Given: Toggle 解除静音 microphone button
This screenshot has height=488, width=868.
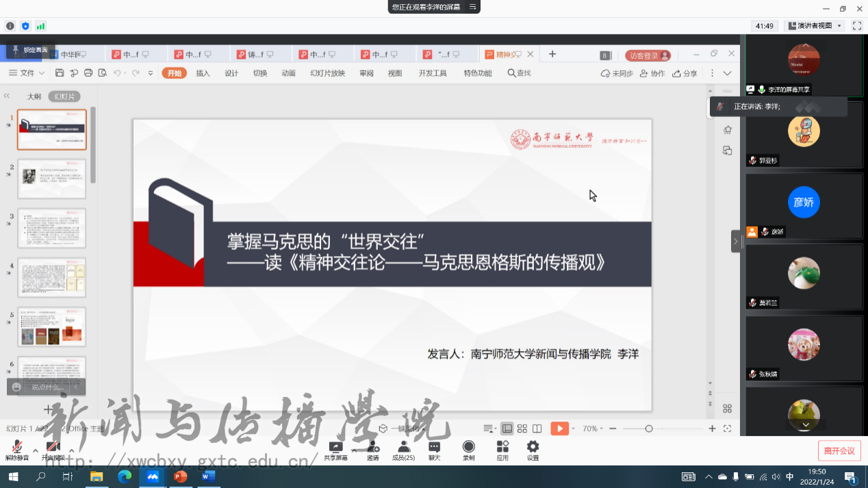Looking at the screenshot, I should [16, 451].
